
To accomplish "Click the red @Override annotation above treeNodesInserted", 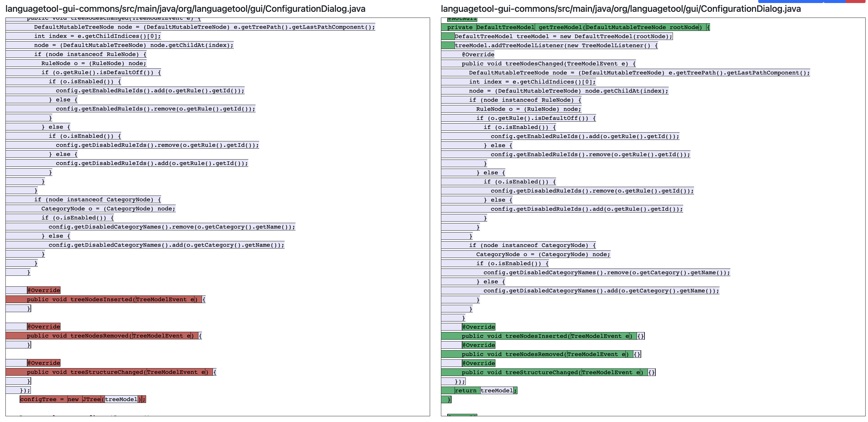I will [x=43, y=290].
